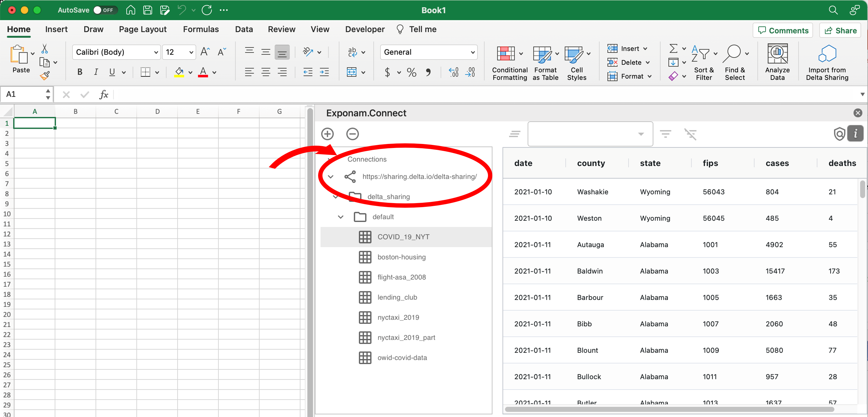Switch to the Formulas ribbon tab
Viewport: 868px width, 417px height.
(201, 29)
